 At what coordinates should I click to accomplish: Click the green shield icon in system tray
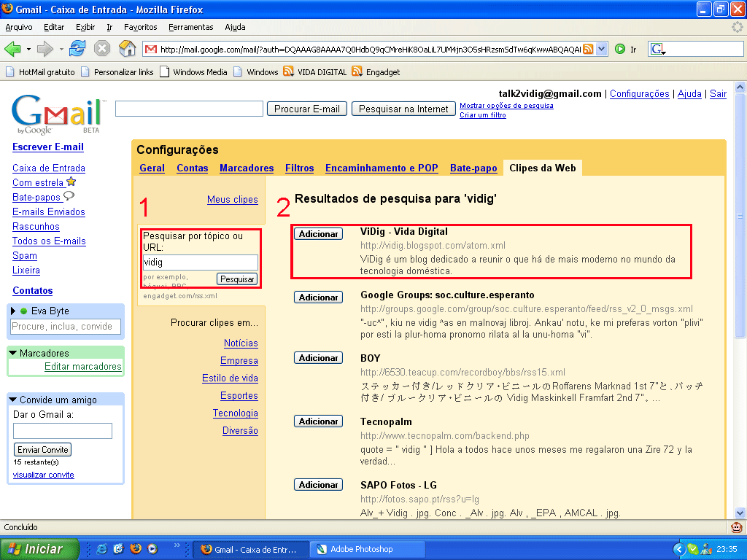pos(693,549)
